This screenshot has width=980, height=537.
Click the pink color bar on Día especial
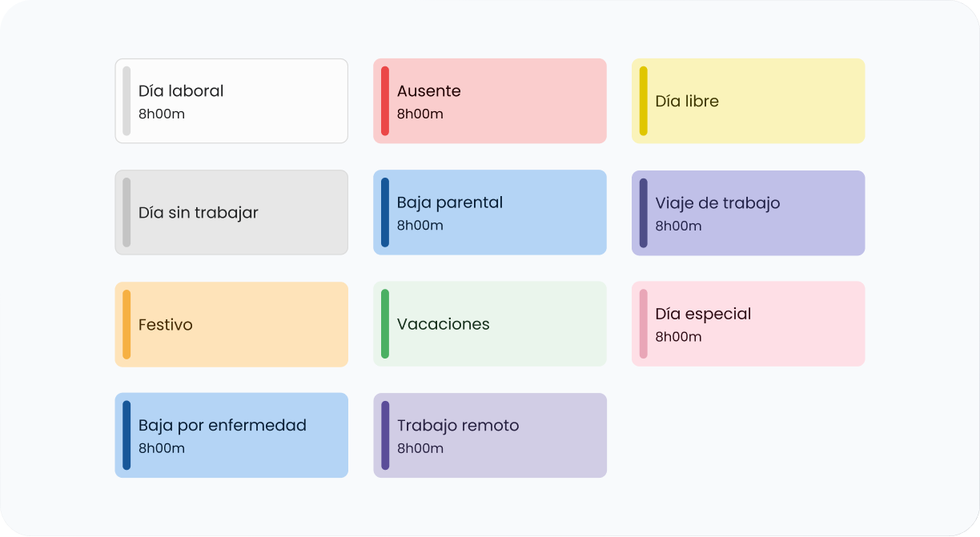pyautogui.click(x=644, y=323)
